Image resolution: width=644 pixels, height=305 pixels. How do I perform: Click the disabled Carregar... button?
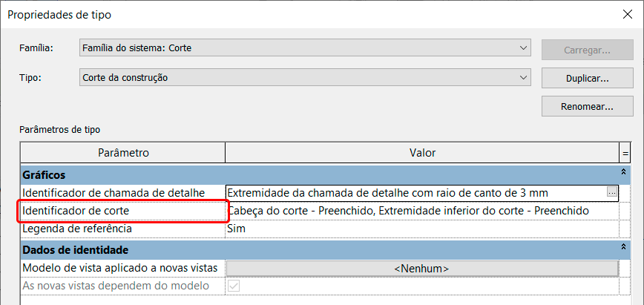(x=587, y=50)
